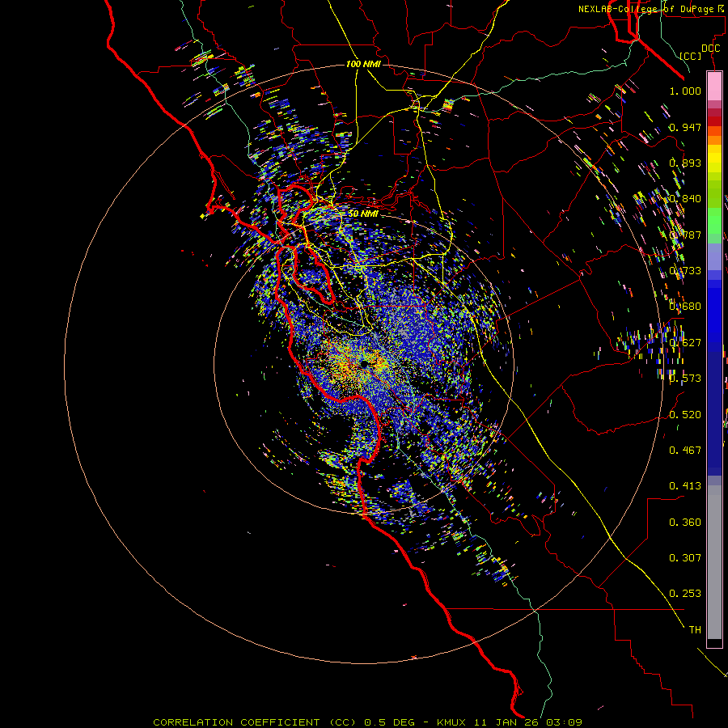Click the KMUX station identifier
The height and width of the screenshot is (728, 728).
[x=451, y=722]
